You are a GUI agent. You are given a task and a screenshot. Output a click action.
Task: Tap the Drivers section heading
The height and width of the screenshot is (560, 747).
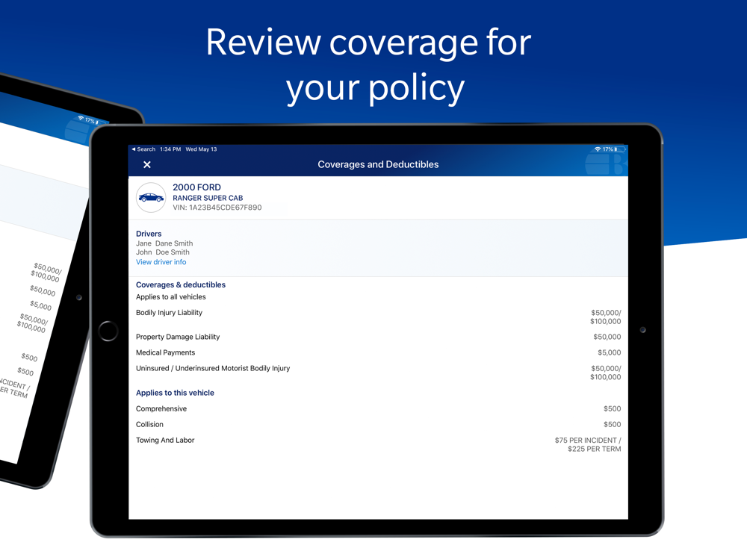click(149, 234)
